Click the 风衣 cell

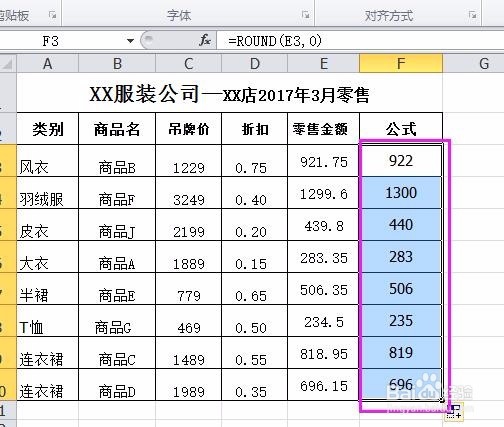(48, 161)
